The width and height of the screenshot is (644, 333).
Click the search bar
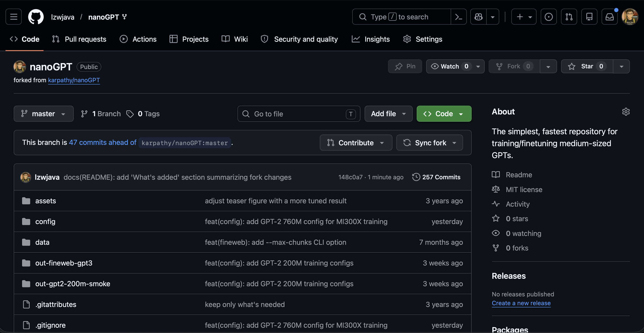pyautogui.click(x=401, y=17)
